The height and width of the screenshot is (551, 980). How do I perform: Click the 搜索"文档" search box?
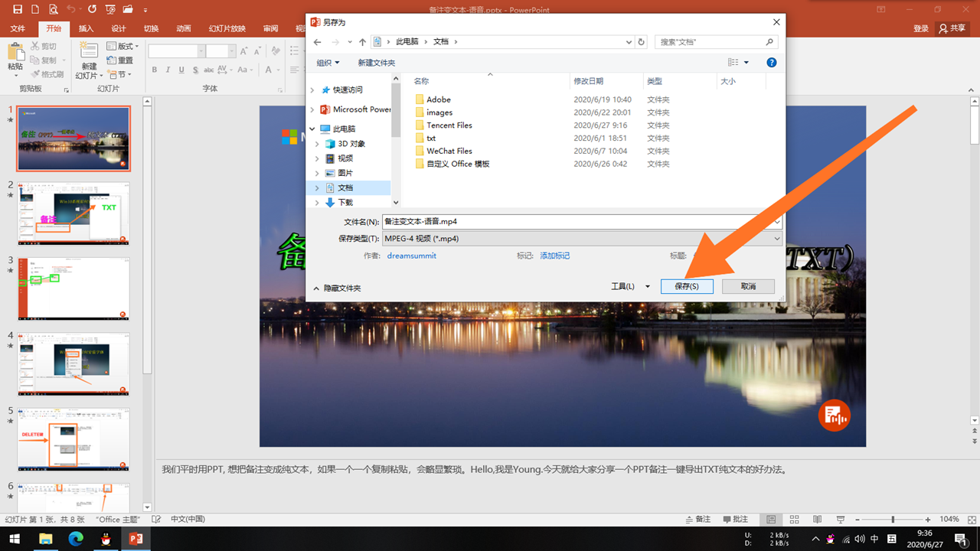pyautogui.click(x=717, y=42)
